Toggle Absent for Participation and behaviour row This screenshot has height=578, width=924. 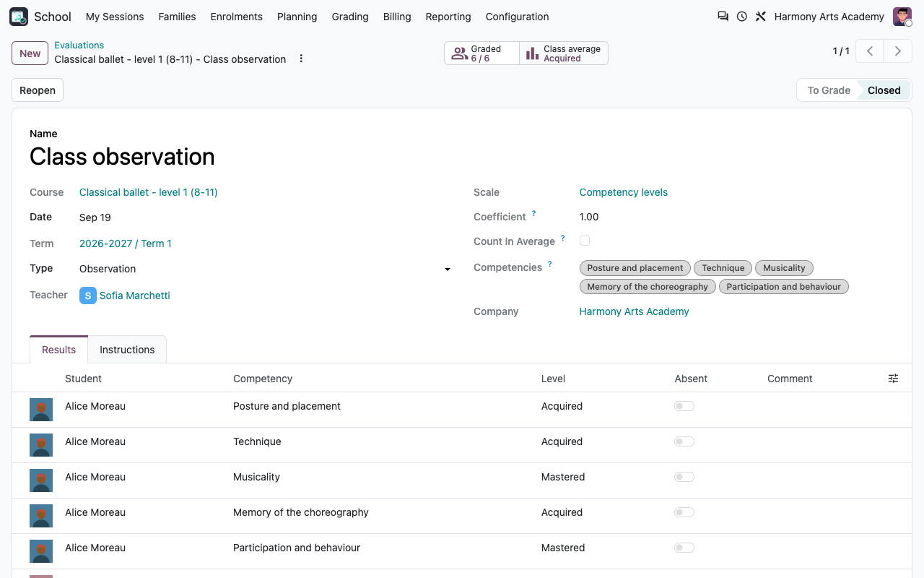pyautogui.click(x=684, y=548)
